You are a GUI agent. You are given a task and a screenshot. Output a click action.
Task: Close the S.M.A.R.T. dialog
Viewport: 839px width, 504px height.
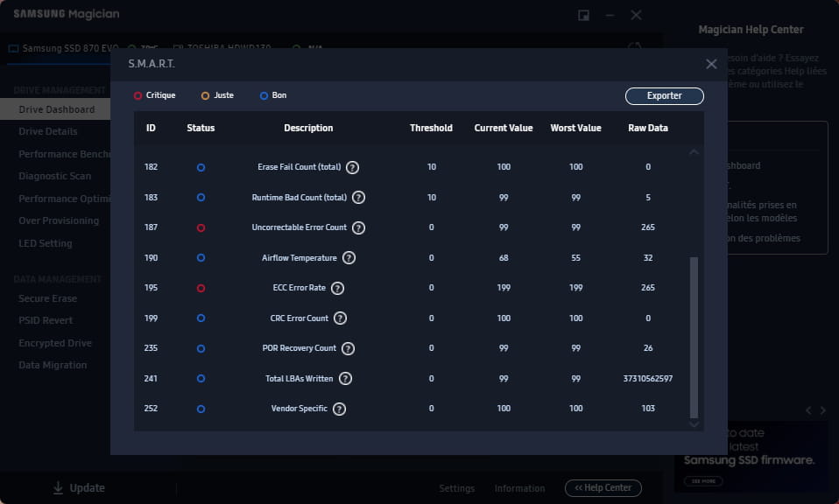[711, 64]
